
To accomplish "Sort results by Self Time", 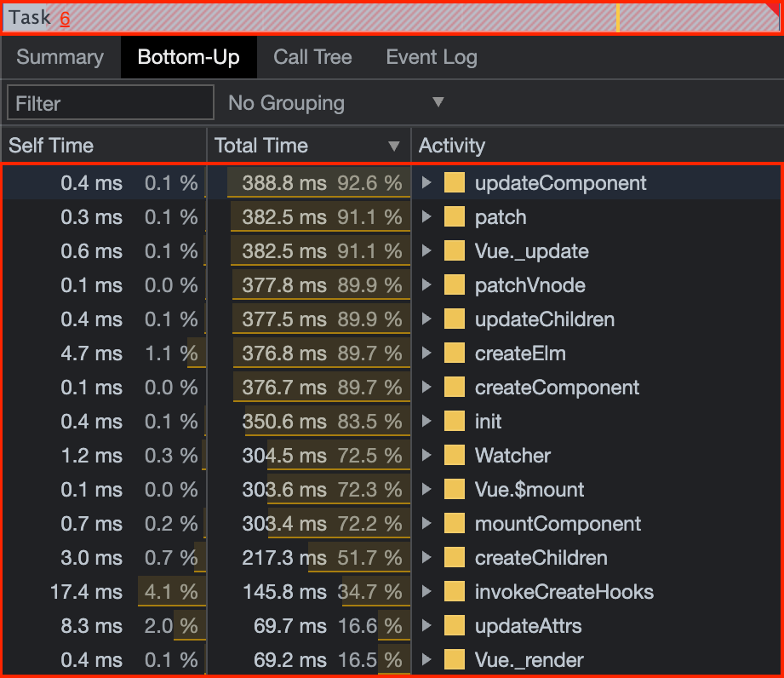I will click(53, 145).
